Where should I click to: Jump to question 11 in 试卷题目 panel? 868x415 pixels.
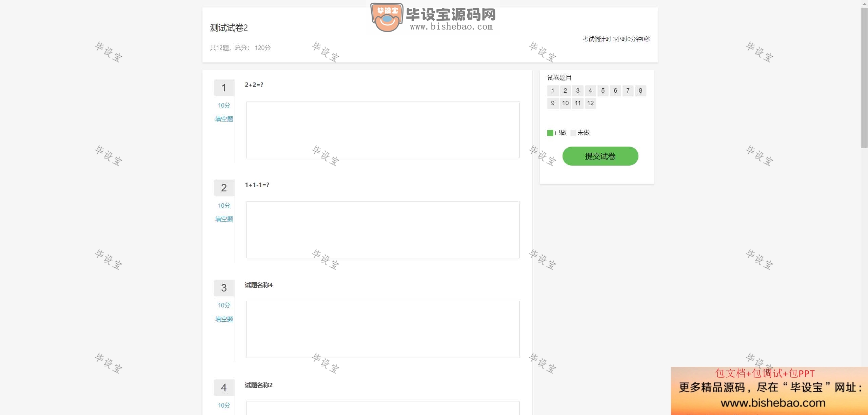578,103
